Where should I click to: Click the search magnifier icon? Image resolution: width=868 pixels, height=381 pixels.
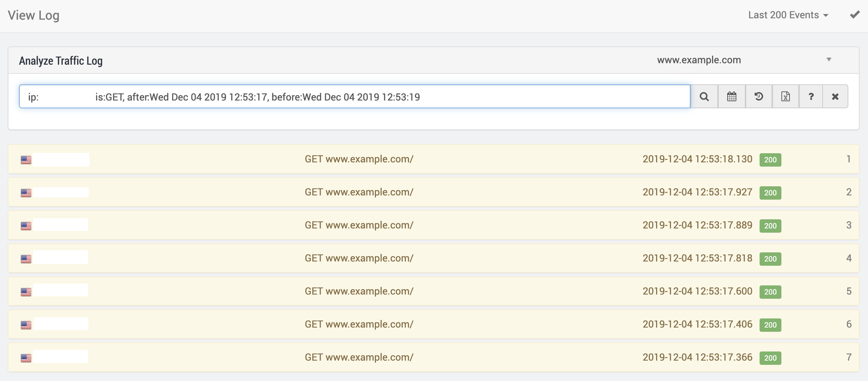pyautogui.click(x=704, y=97)
